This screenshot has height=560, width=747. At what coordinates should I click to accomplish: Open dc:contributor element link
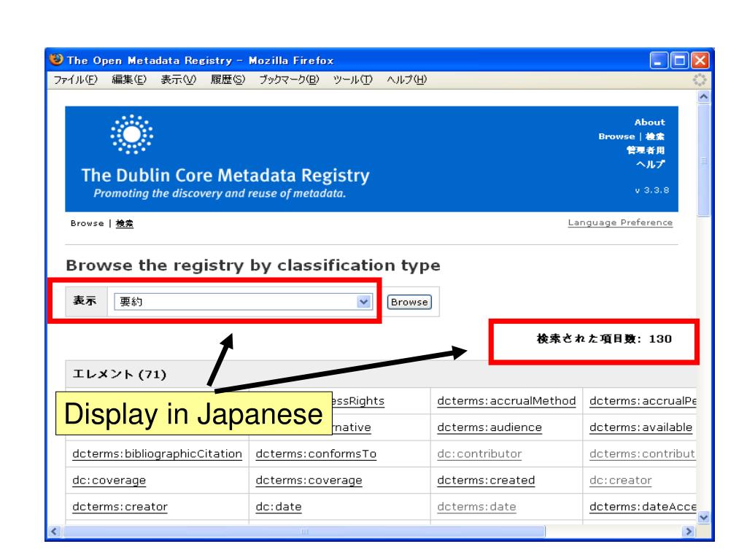tap(479, 454)
